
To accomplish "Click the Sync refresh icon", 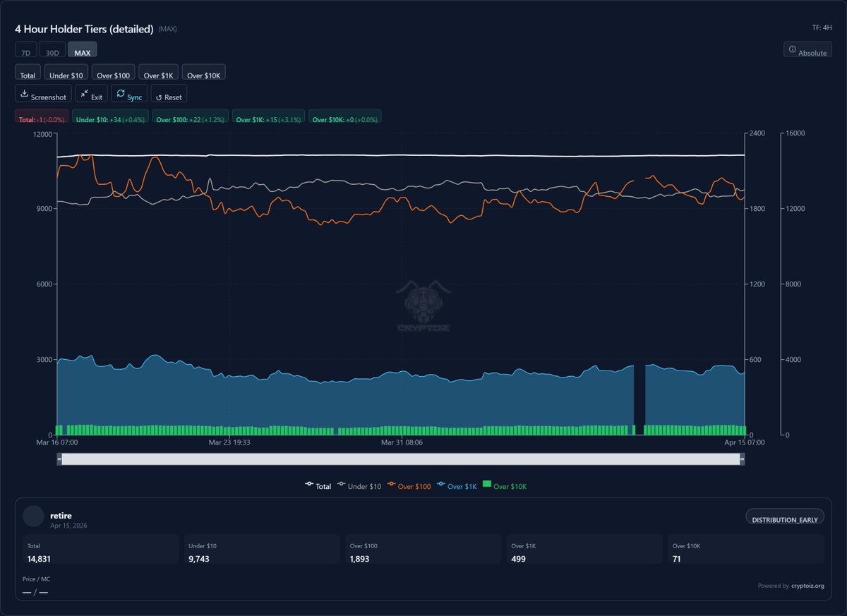I will [121, 94].
